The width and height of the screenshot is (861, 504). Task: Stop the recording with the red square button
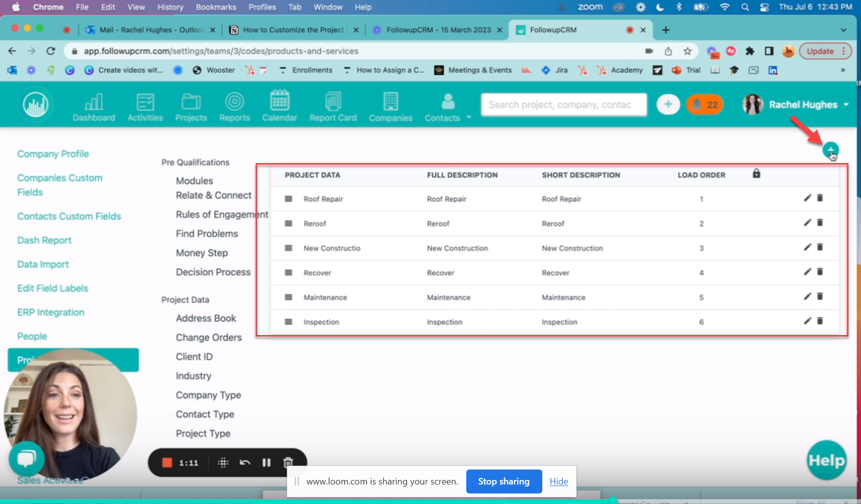tap(167, 462)
